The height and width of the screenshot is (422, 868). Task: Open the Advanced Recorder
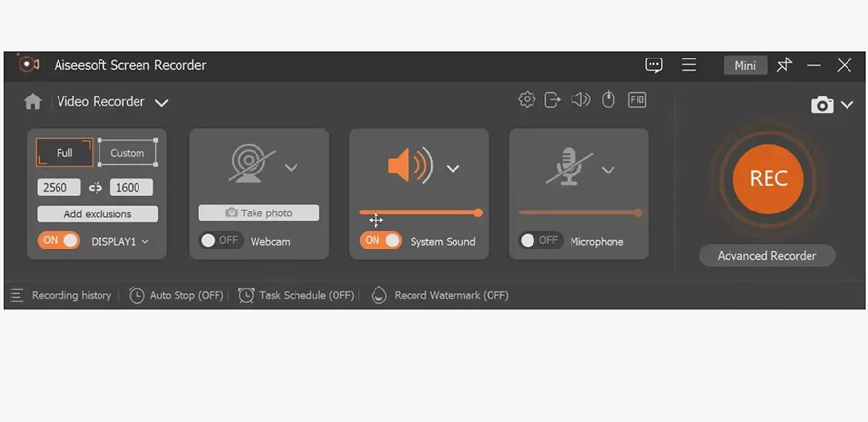[767, 256]
